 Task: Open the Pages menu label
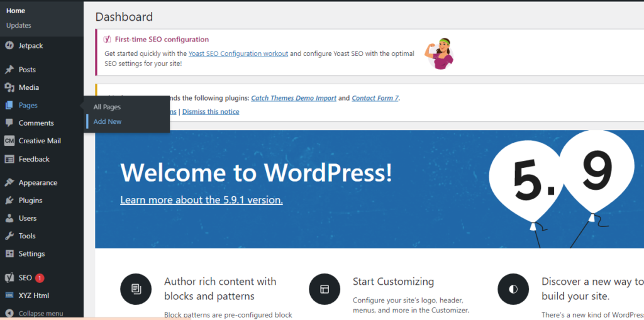[x=28, y=105]
